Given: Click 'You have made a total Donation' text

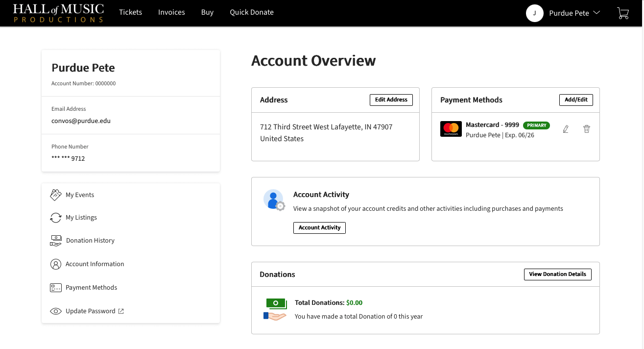Looking at the screenshot, I should point(358,317).
